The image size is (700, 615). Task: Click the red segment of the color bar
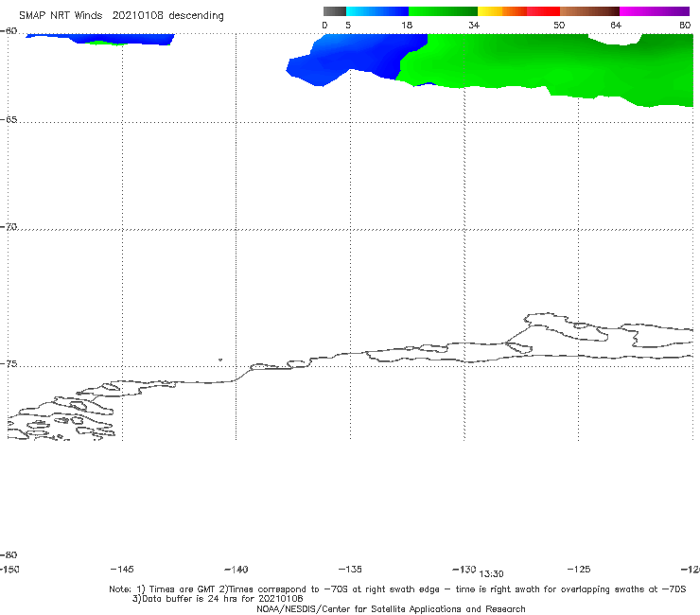pos(543,11)
